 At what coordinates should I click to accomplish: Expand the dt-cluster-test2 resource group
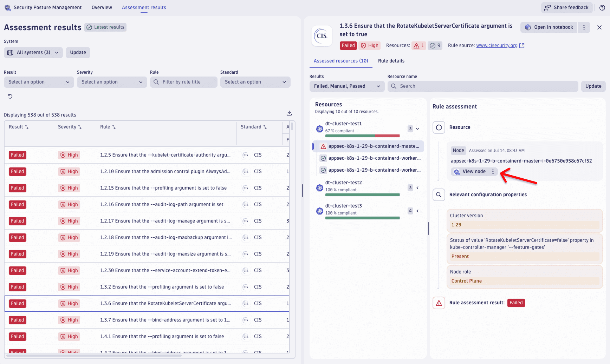click(417, 188)
